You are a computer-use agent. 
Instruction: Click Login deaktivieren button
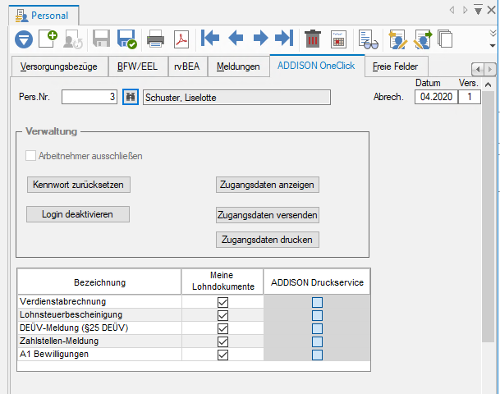[78, 214]
